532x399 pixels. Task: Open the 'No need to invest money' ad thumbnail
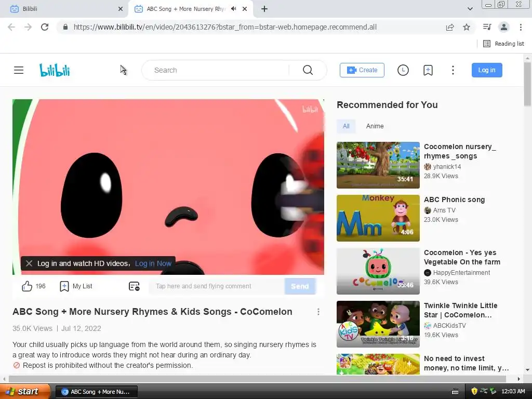[x=378, y=364]
